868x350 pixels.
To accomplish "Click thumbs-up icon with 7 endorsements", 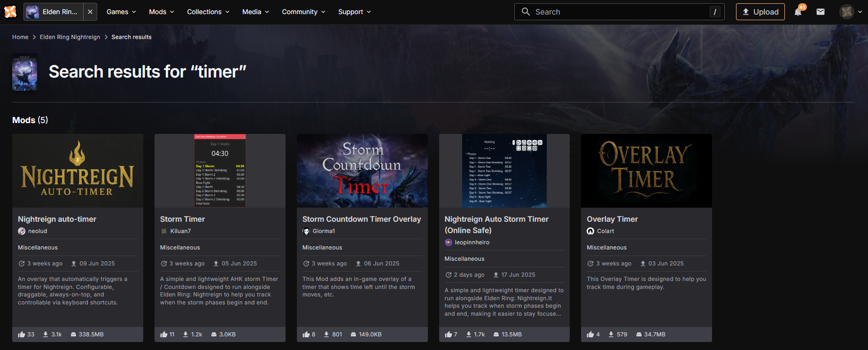I will point(449,334).
